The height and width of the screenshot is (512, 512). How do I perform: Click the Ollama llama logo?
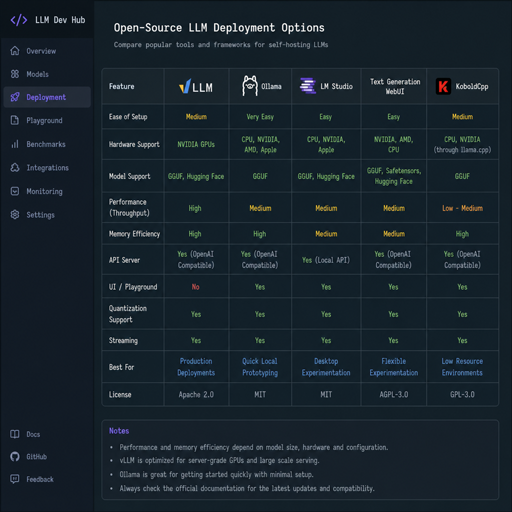(250, 86)
